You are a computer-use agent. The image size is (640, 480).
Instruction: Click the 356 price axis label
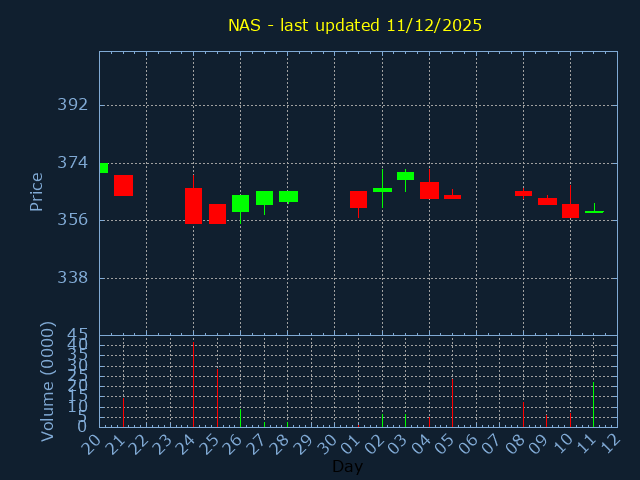pyautogui.click(x=72, y=220)
